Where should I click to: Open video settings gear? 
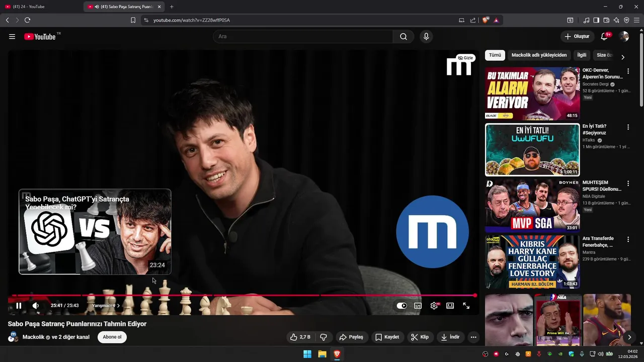pos(434,306)
